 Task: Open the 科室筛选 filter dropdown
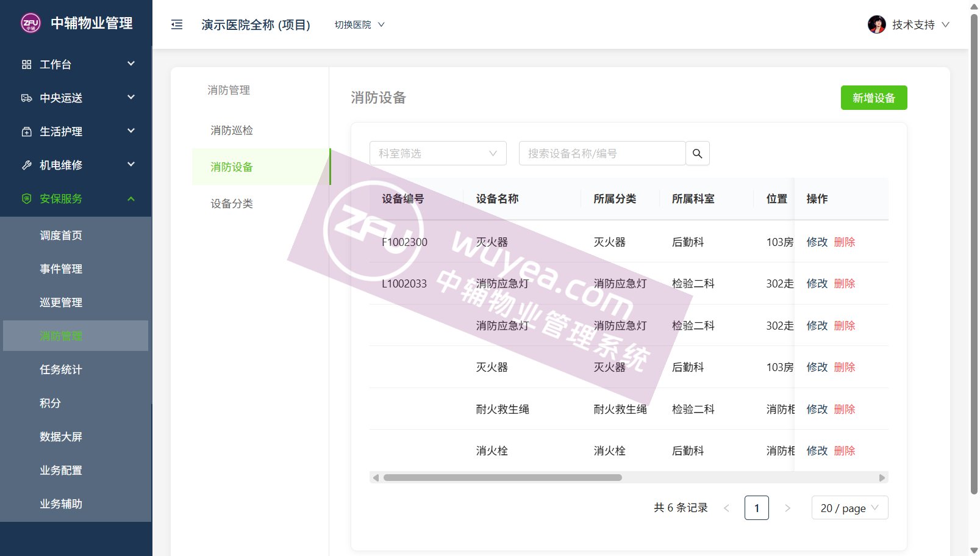pyautogui.click(x=438, y=153)
